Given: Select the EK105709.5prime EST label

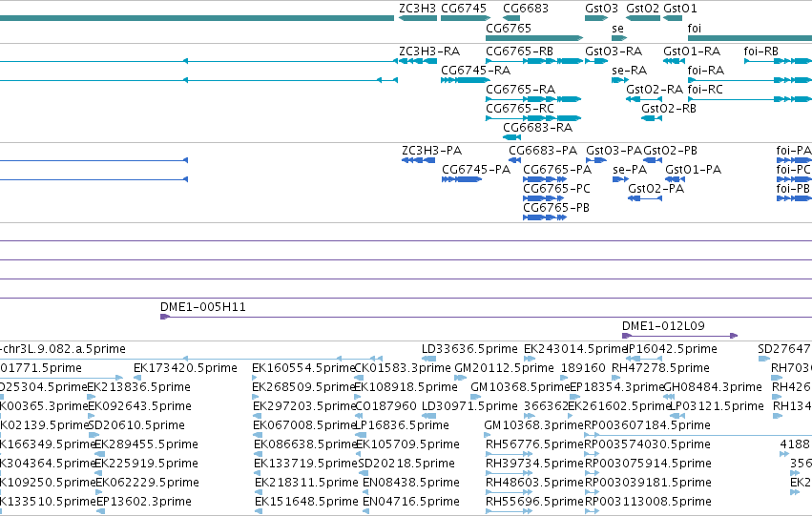Looking at the screenshot, I should pos(407,444).
